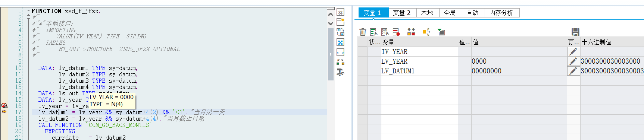644x140 pixels.
Task: Click the LV_YEAR value 0000 cell
Action: pyautogui.click(x=519, y=61)
